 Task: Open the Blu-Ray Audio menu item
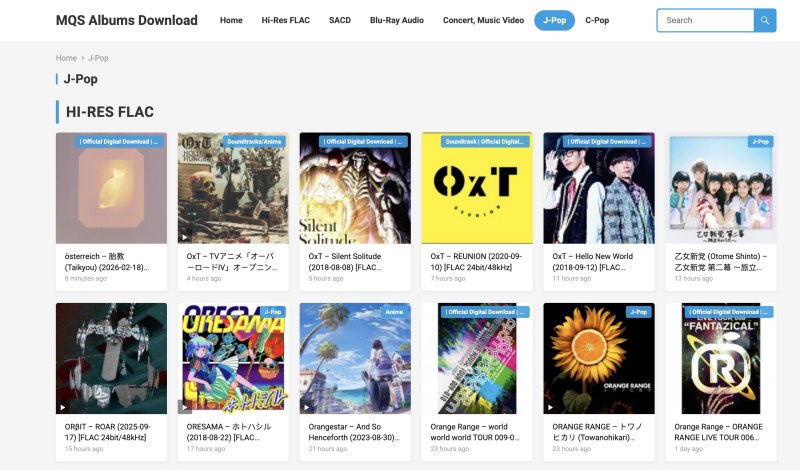[397, 20]
